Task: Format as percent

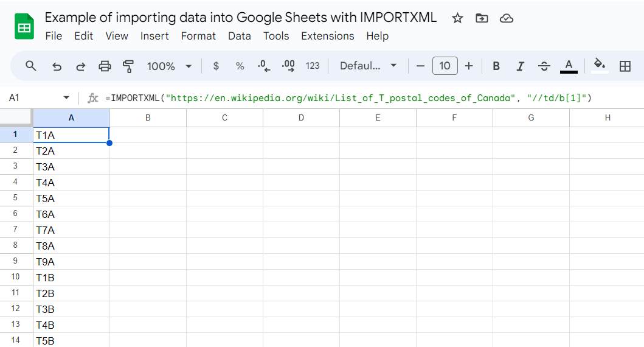Action: [x=240, y=66]
